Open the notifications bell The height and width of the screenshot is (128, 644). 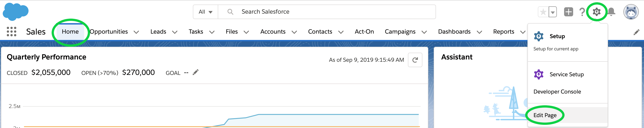[611, 12]
